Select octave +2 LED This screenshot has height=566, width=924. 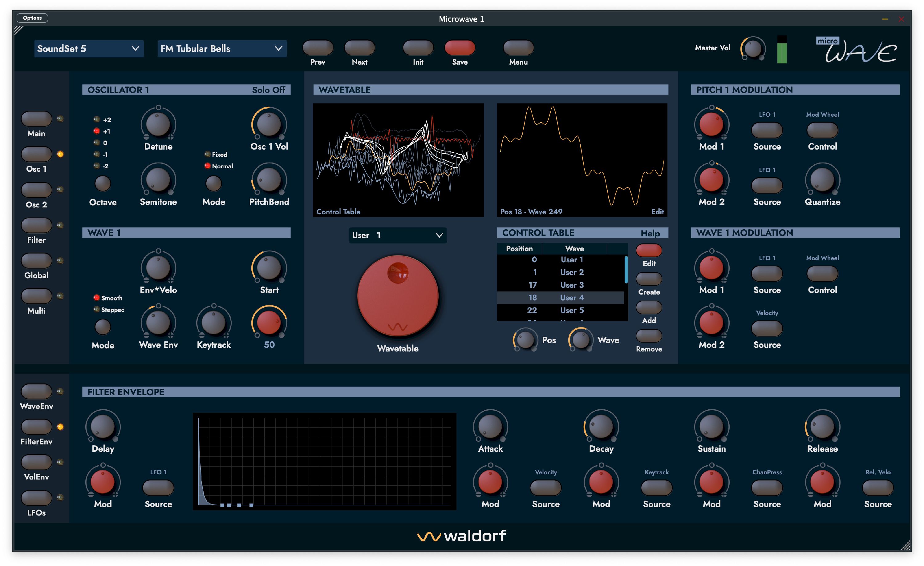coord(97,120)
